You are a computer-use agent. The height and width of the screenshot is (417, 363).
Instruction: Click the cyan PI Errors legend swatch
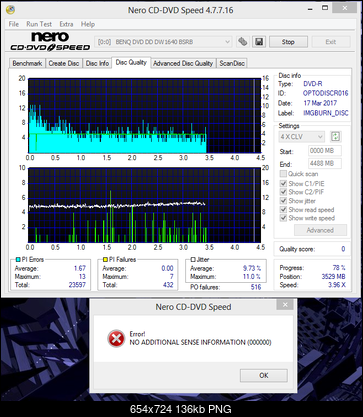coord(18,260)
